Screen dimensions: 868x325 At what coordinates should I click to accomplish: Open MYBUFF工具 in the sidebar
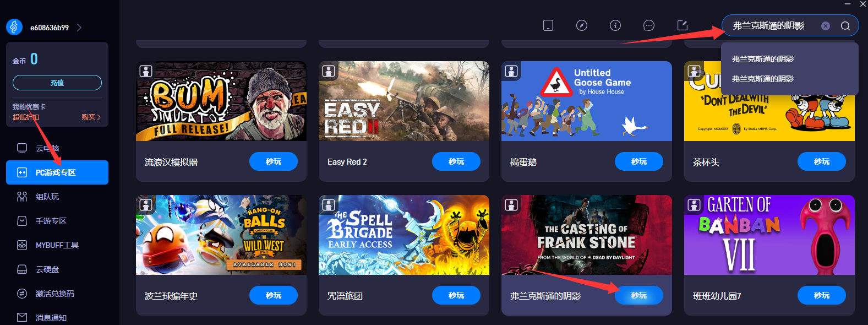[57, 245]
